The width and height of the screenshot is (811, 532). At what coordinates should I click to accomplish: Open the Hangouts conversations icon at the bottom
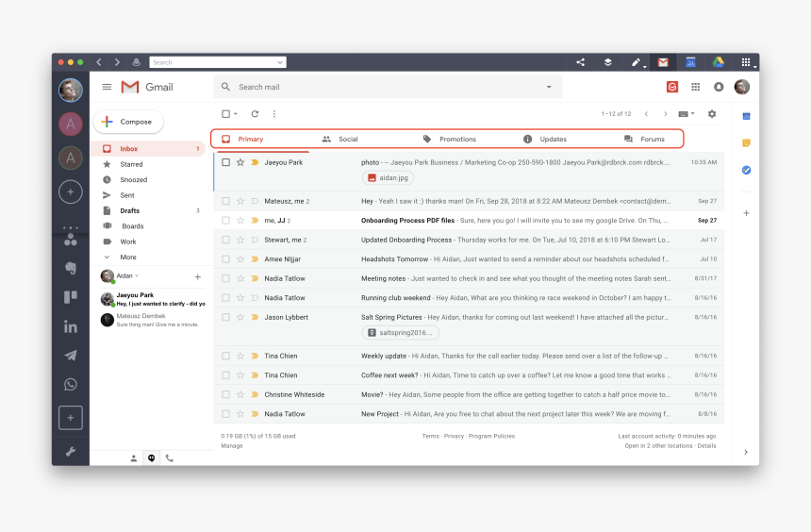point(152,458)
